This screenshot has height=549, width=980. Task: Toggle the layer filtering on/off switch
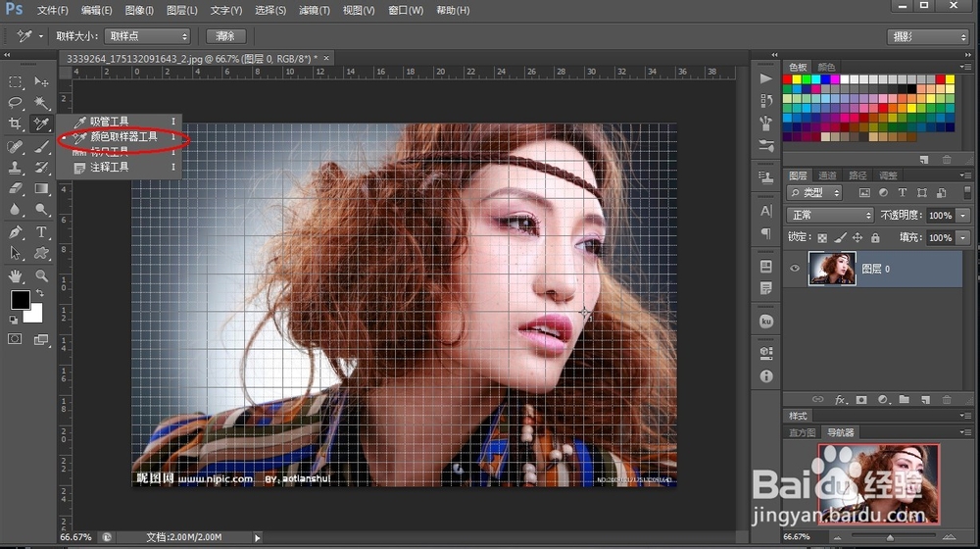coord(967,192)
